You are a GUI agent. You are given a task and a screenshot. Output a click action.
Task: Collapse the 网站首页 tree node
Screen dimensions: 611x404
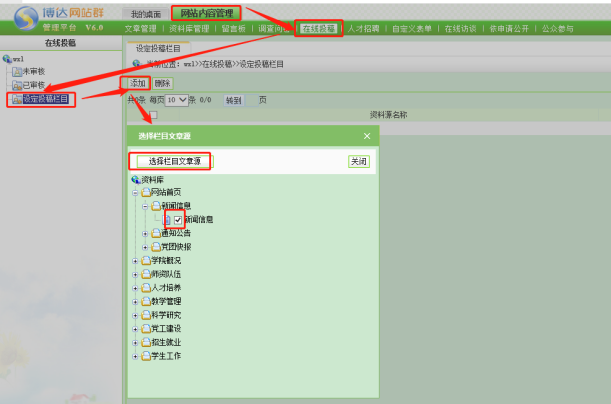pos(135,192)
